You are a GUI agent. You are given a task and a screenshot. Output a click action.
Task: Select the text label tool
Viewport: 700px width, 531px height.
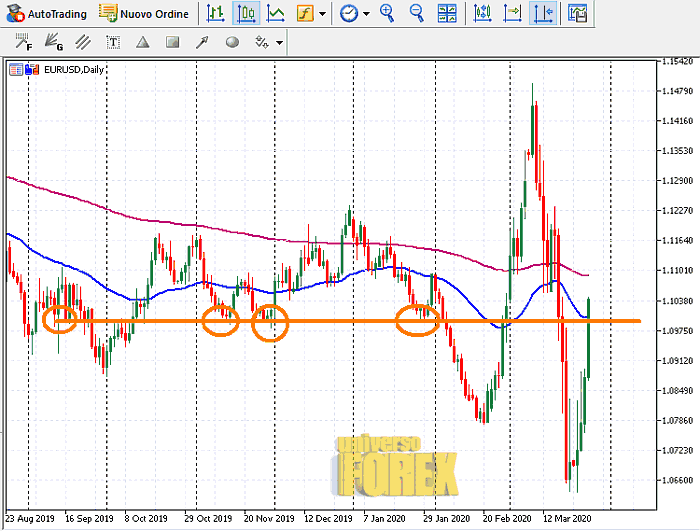pyautogui.click(x=114, y=43)
